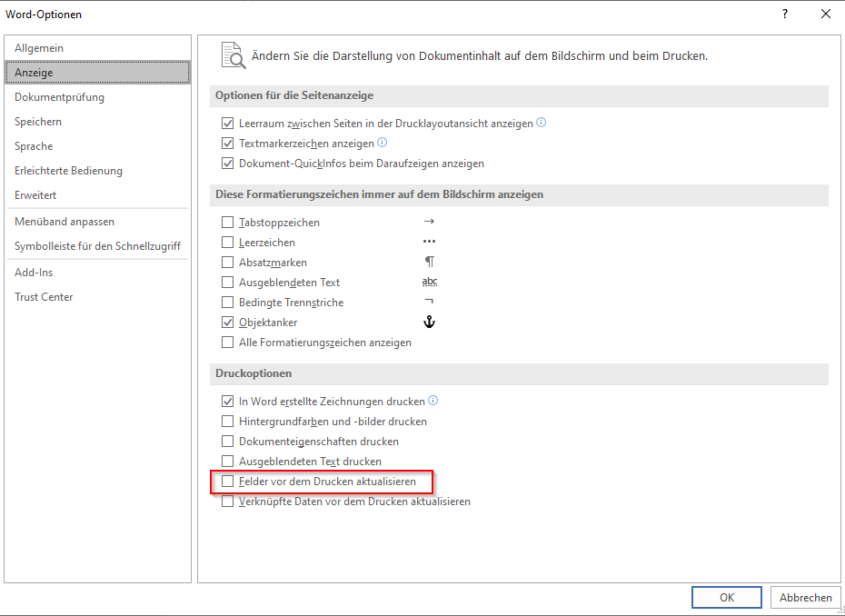Toggle Dokument-QuickInfos beim Daraufzeigen anzeigen
The height and width of the screenshot is (616, 845).
(227, 164)
